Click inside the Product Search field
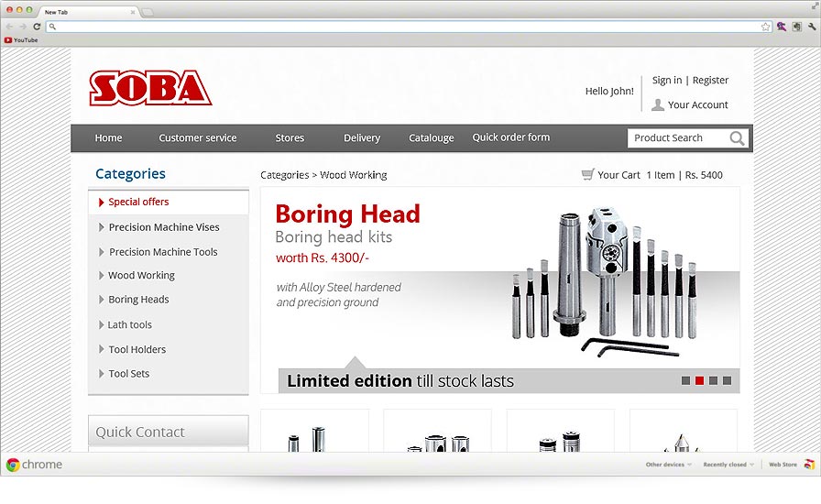Image resolution: width=821 pixels, height=504 pixels. [678, 138]
